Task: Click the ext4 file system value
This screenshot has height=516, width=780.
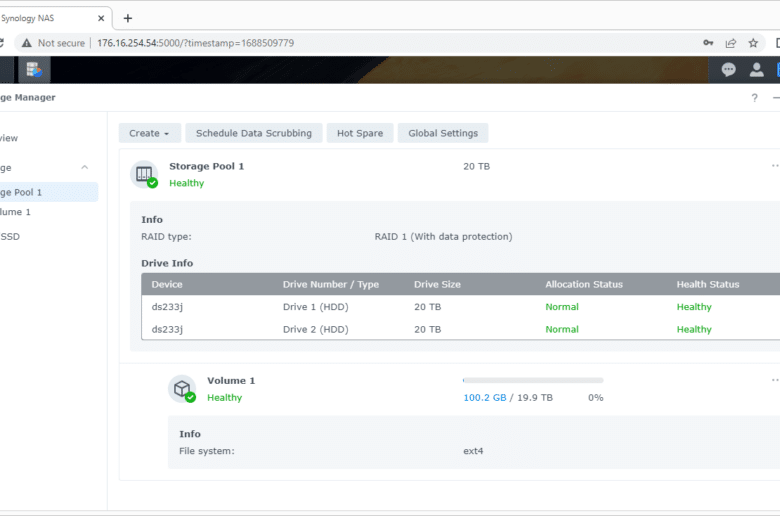Action: 473,451
